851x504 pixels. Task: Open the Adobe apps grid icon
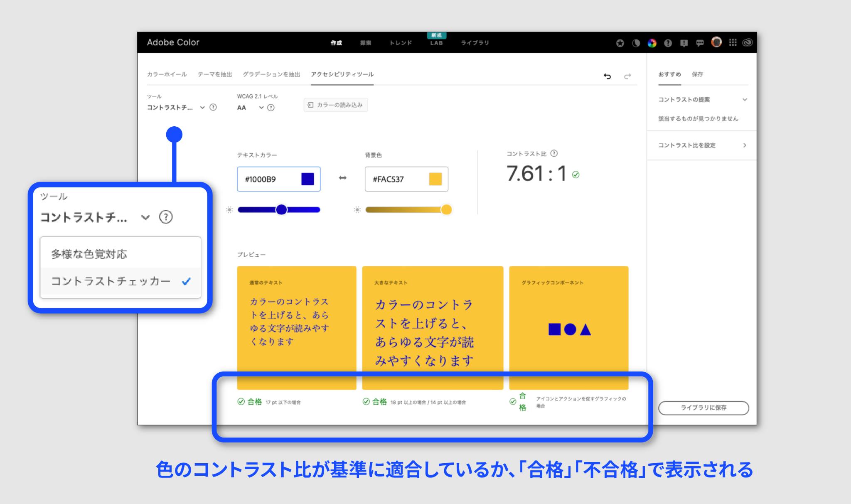tap(732, 43)
